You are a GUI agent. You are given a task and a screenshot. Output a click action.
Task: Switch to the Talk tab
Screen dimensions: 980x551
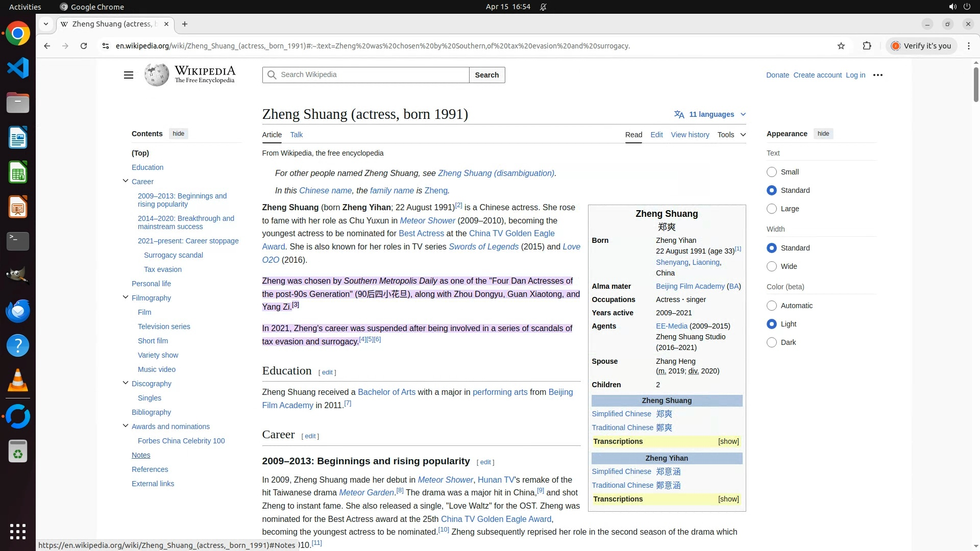296,135
